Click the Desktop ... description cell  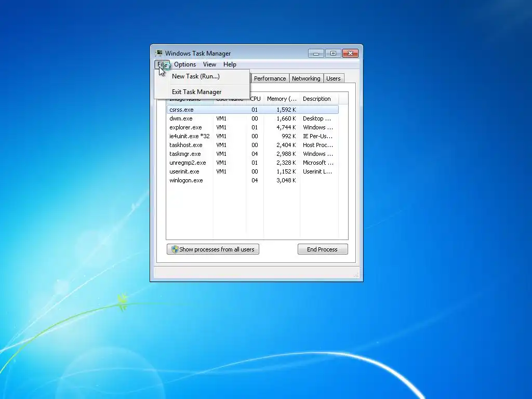click(x=317, y=118)
